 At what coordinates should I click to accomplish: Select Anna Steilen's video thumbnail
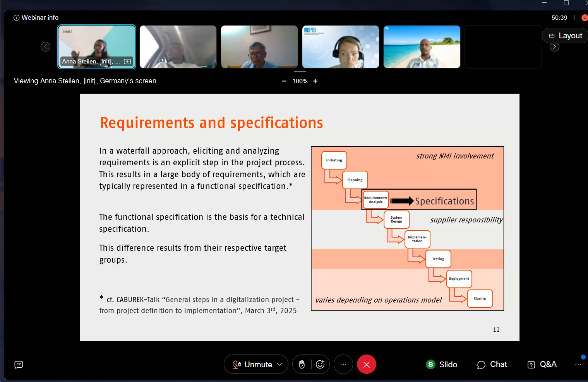point(97,46)
